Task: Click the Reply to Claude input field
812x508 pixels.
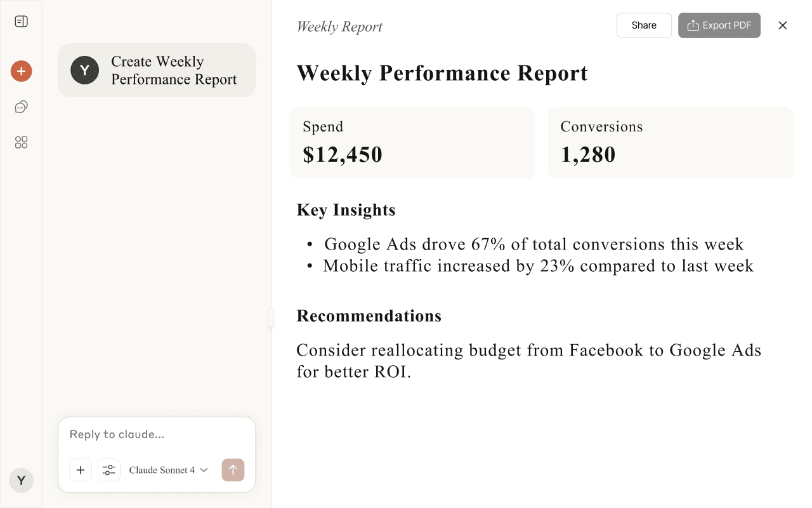Action: (x=156, y=434)
